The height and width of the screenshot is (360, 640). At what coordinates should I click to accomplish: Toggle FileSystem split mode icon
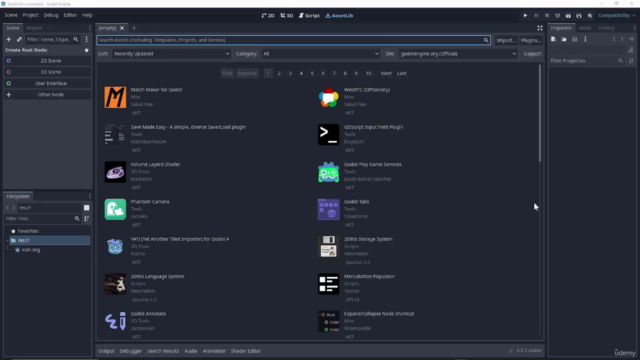87,208
